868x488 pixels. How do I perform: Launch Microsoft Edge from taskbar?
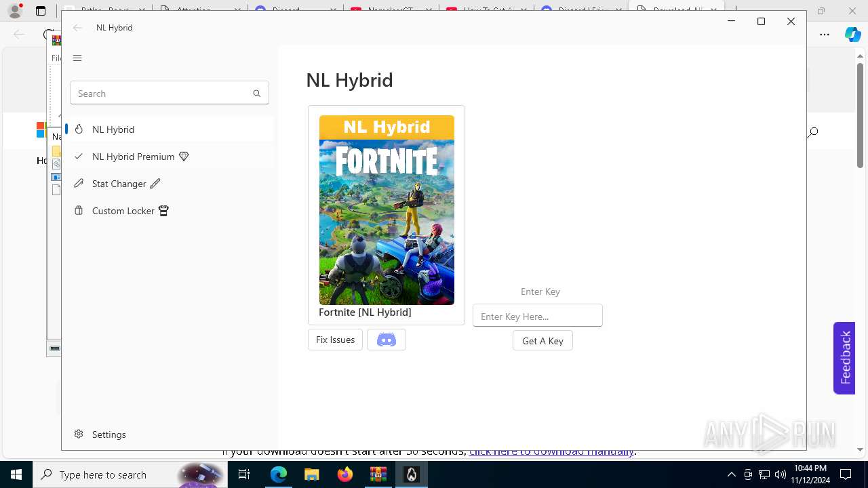point(279,474)
